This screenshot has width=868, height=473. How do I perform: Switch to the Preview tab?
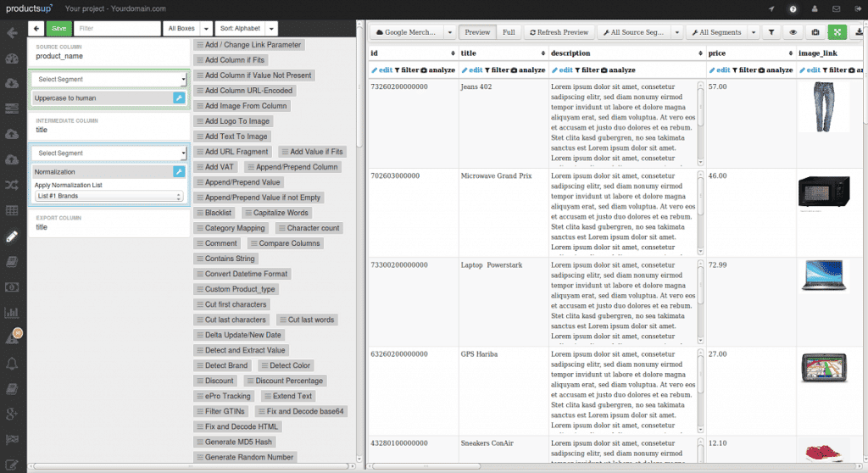click(x=477, y=32)
